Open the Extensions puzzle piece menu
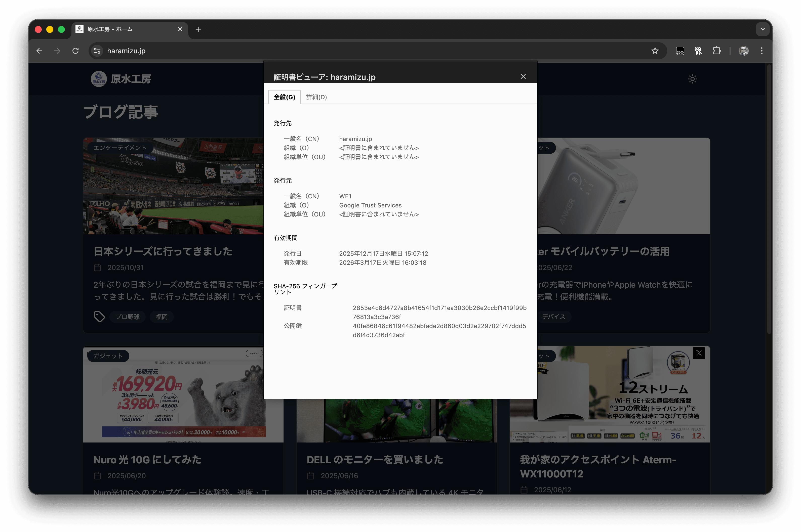 (x=716, y=51)
